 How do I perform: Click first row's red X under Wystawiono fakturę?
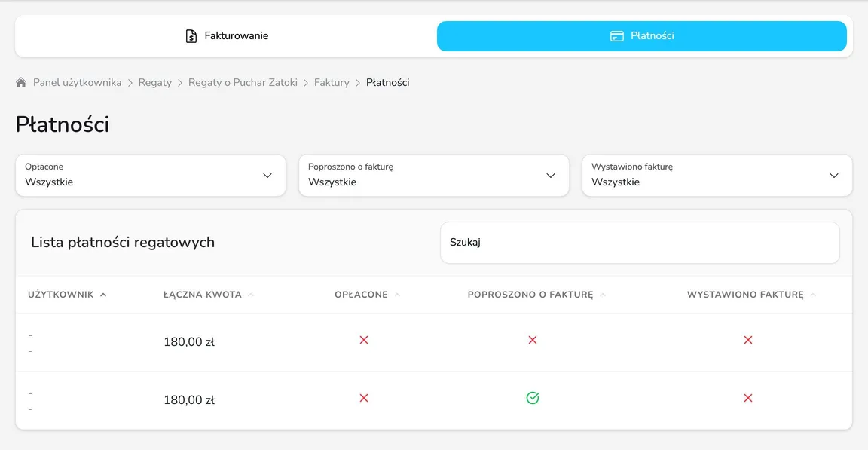[x=748, y=340]
